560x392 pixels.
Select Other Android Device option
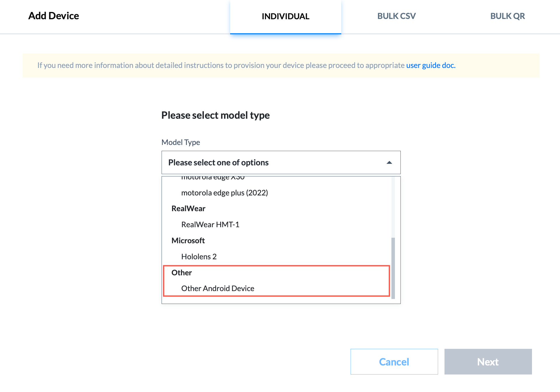[217, 288]
